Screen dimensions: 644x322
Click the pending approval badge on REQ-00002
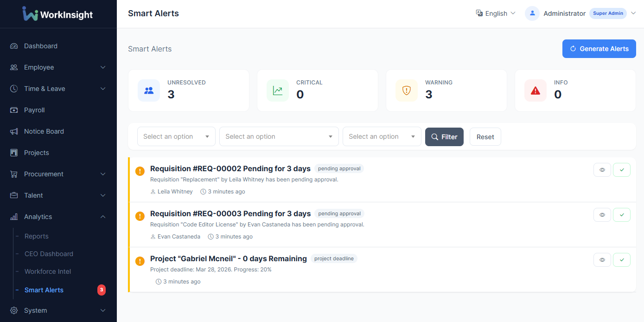[x=339, y=168]
